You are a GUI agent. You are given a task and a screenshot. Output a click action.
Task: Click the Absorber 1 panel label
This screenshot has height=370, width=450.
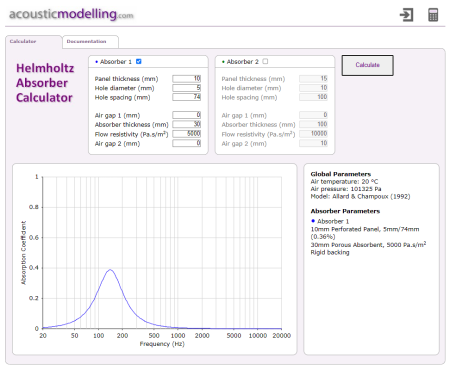pyautogui.click(x=116, y=62)
